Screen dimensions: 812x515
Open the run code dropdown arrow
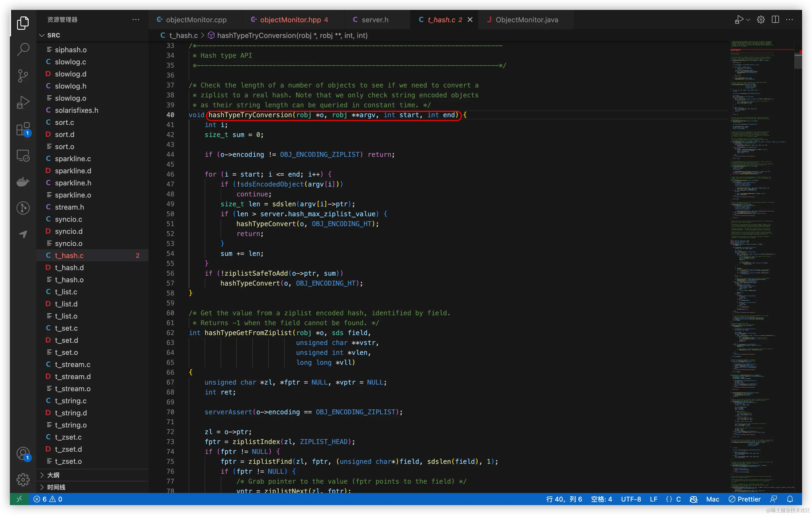(x=748, y=20)
